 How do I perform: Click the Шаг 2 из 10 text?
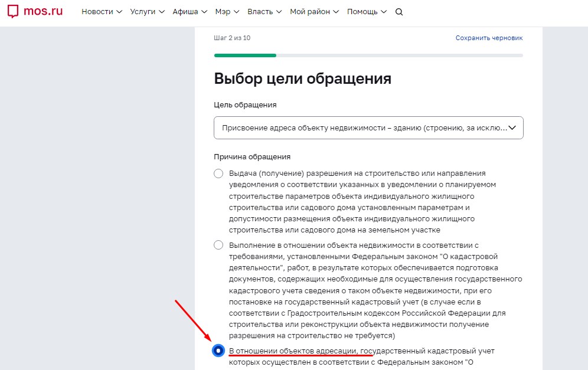(232, 38)
